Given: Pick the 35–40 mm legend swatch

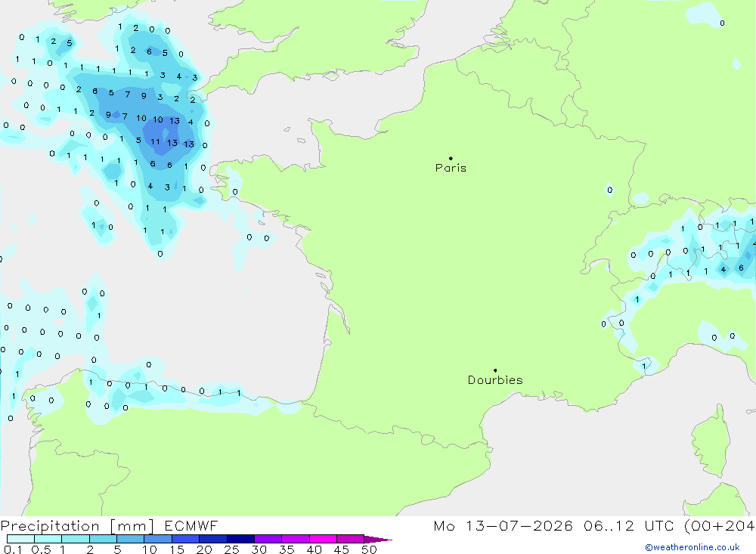Looking at the screenshot, I should 295,539.
